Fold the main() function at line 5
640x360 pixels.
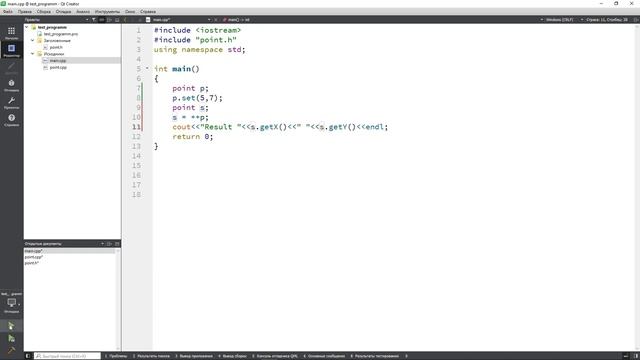[147, 69]
